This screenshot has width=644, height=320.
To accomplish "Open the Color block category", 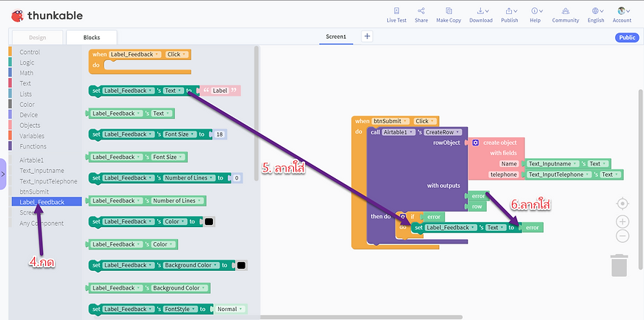I will [27, 105].
